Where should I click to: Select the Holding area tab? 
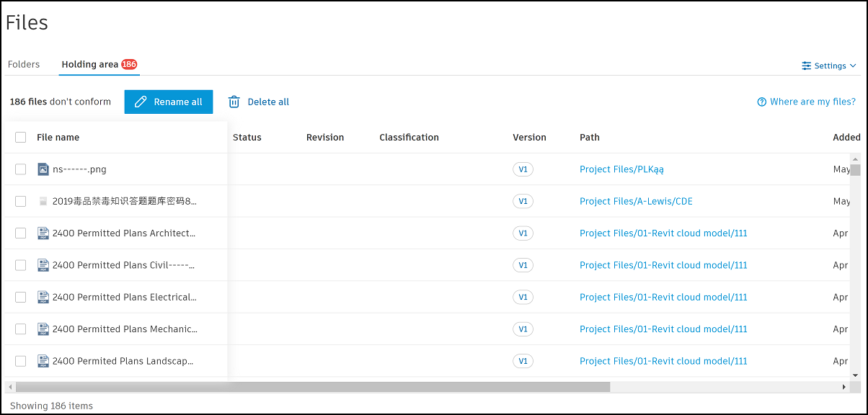90,64
